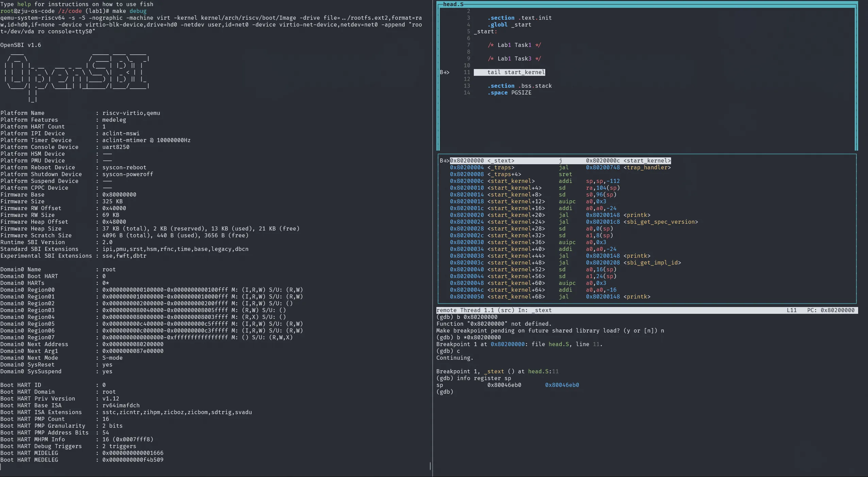The image size is (868, 477).
Task: Click the head.S:11 location in the breakpoint message
Action: [543, 371]
